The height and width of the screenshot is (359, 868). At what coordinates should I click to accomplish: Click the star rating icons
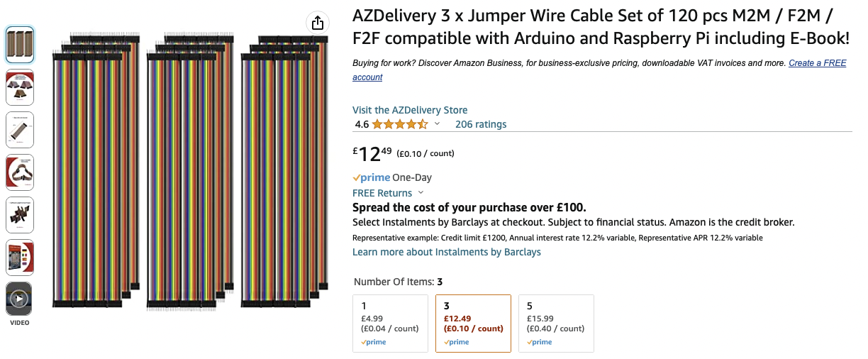[400, 124]
